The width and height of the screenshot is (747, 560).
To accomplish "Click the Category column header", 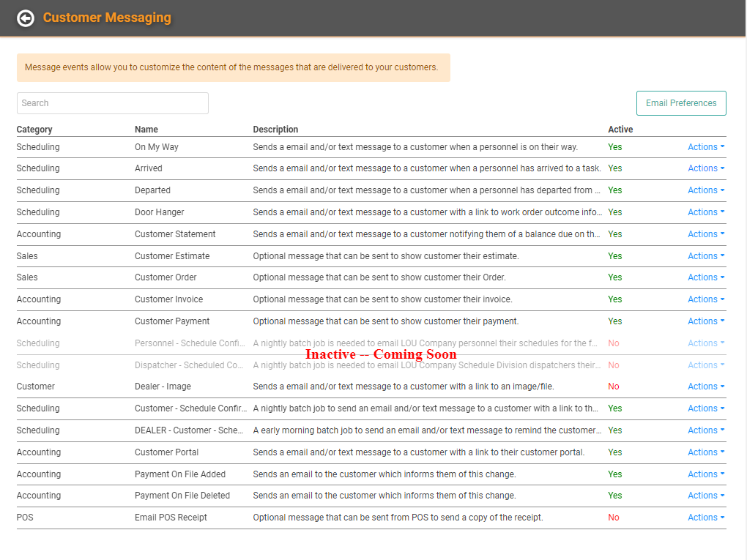I will [34, 130].
